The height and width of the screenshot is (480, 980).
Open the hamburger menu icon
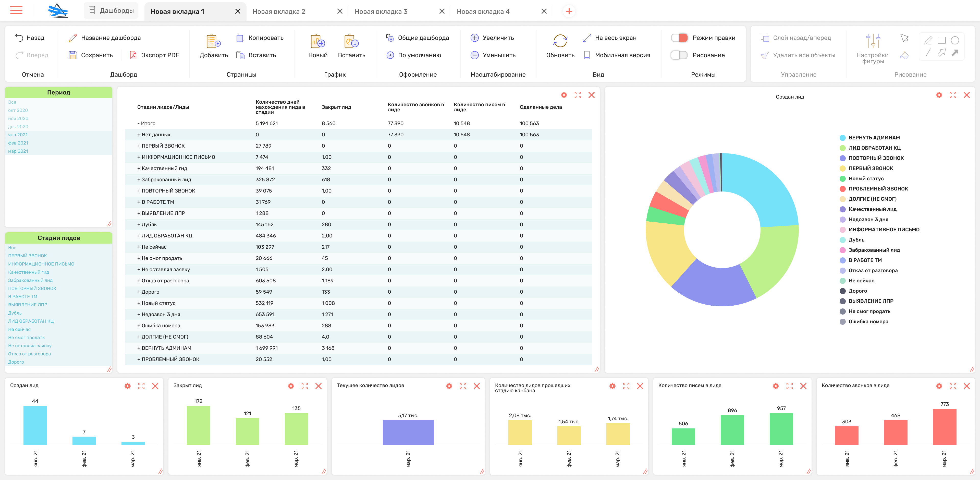tap(16, 11)
